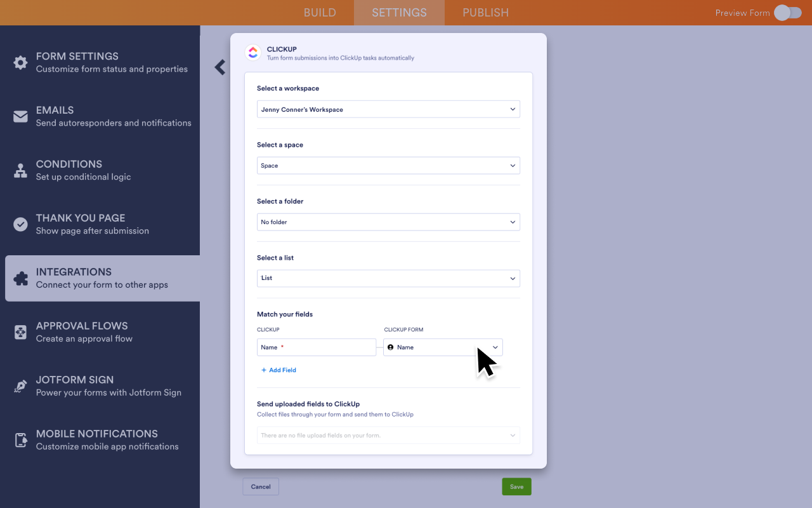This screenshot has height=508, width=812.
Task: Switch to the PUBLISH tab
Action: [x=485, y=13]
